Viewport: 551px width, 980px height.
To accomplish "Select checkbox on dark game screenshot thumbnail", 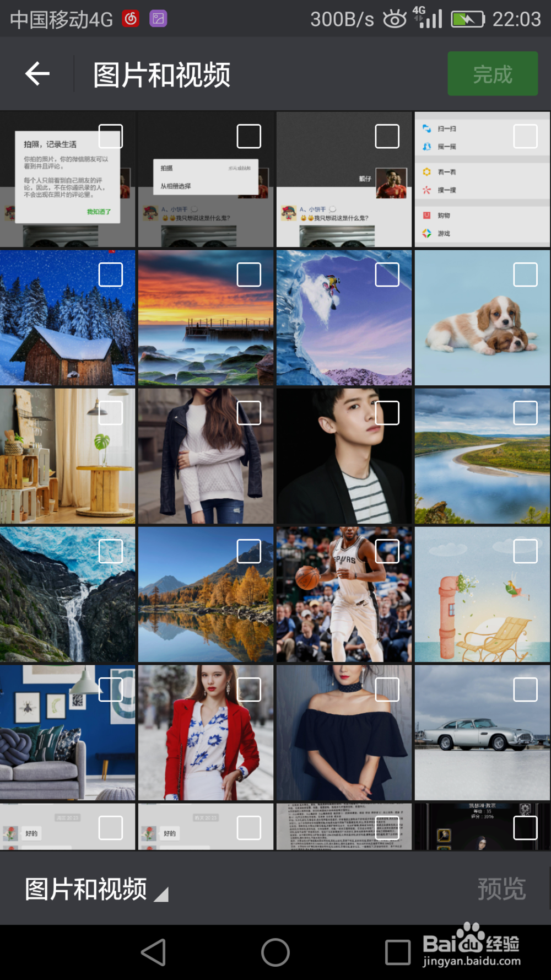I will pos(526,828).
